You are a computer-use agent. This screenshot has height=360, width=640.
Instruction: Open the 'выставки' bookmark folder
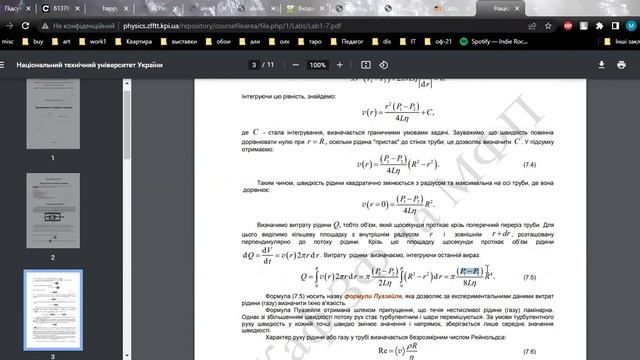point(179,42)
